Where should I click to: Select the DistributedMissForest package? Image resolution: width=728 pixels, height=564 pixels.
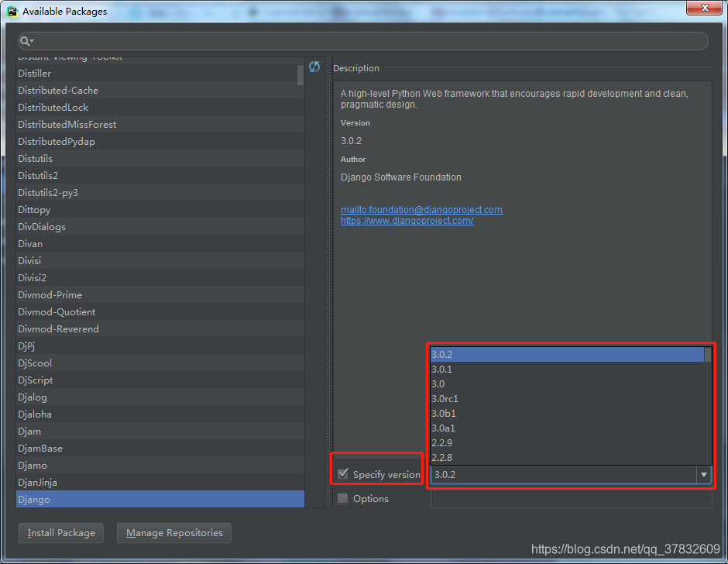point(160,125)
